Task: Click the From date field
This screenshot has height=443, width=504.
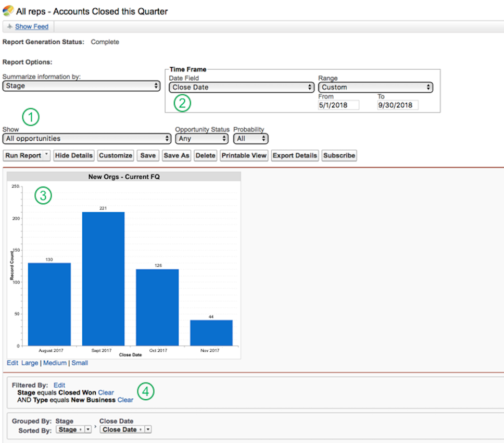Action: pos(338,105)
